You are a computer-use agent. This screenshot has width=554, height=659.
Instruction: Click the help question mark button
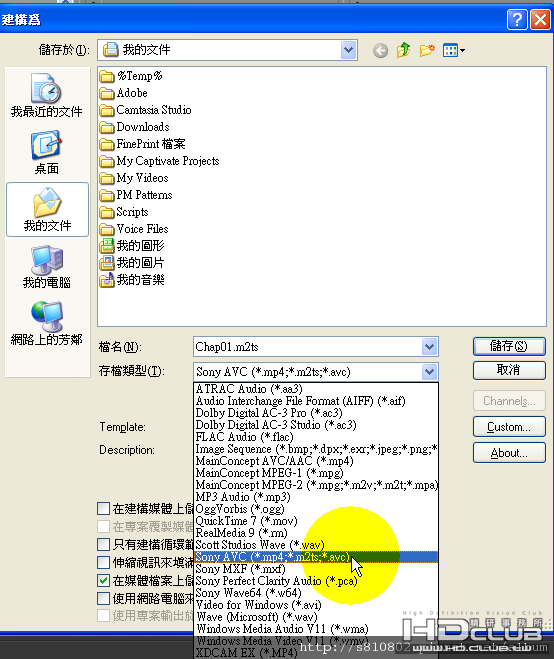coord(517,19)
